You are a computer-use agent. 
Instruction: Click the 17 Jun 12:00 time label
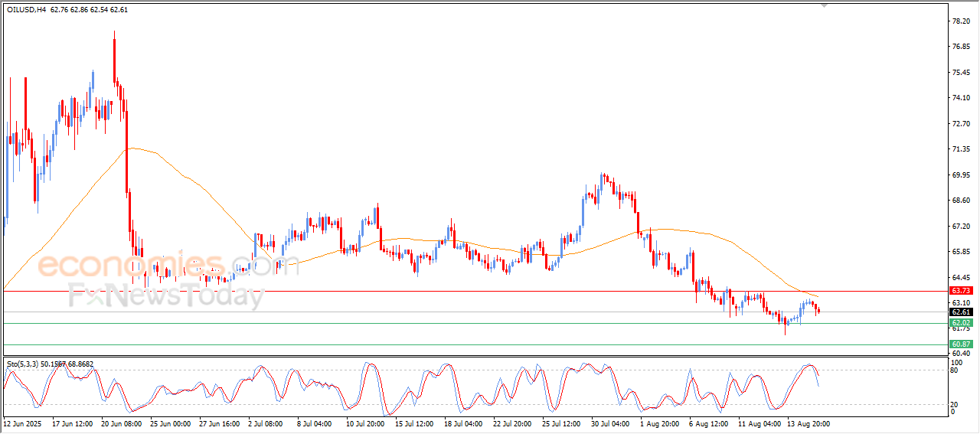point(71,423)
